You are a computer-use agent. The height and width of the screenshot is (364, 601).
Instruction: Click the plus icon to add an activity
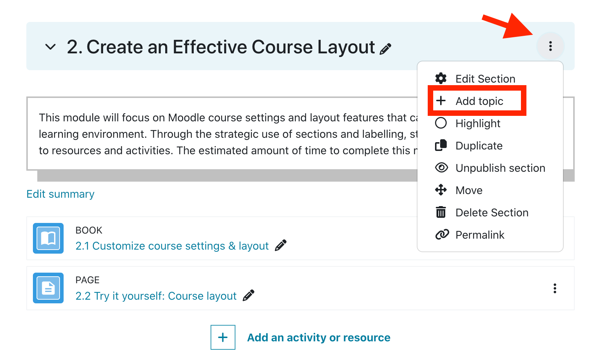pyautogui.click(x=223, y=337)
